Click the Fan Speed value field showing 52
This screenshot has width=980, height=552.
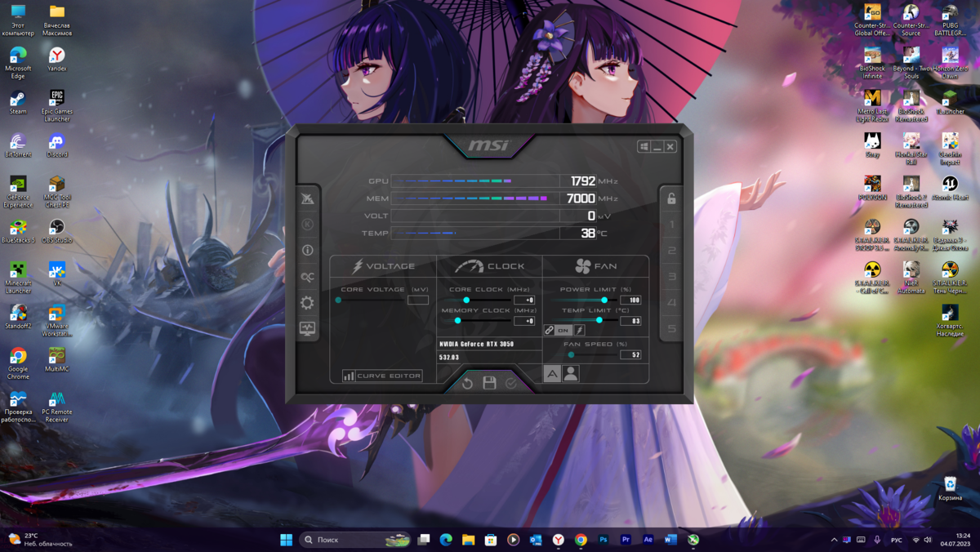coord(630,354)
